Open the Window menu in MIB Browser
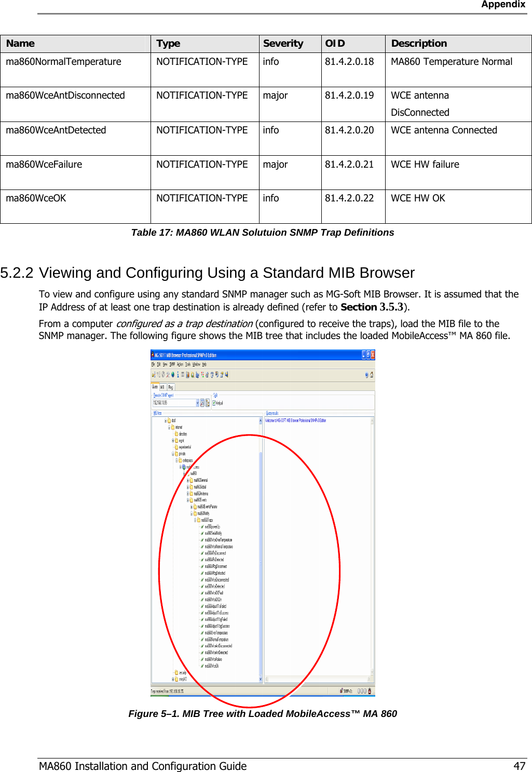 click(196, 364)
